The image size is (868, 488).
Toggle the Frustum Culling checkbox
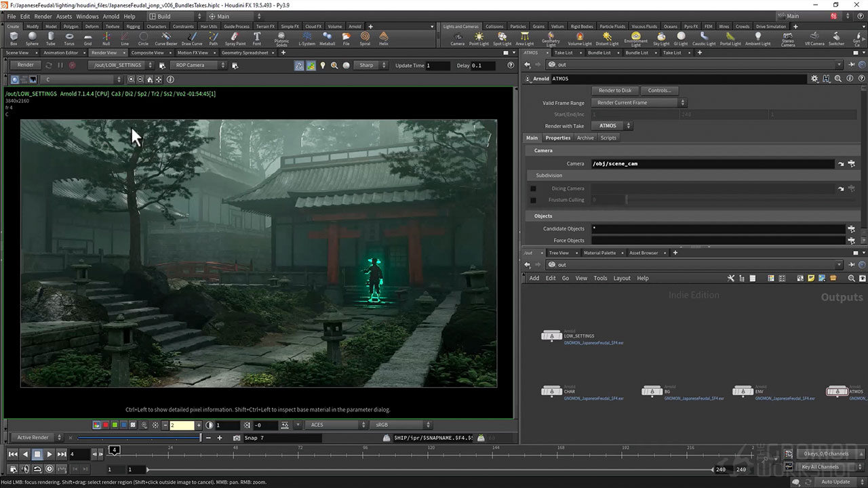point(533,200)
